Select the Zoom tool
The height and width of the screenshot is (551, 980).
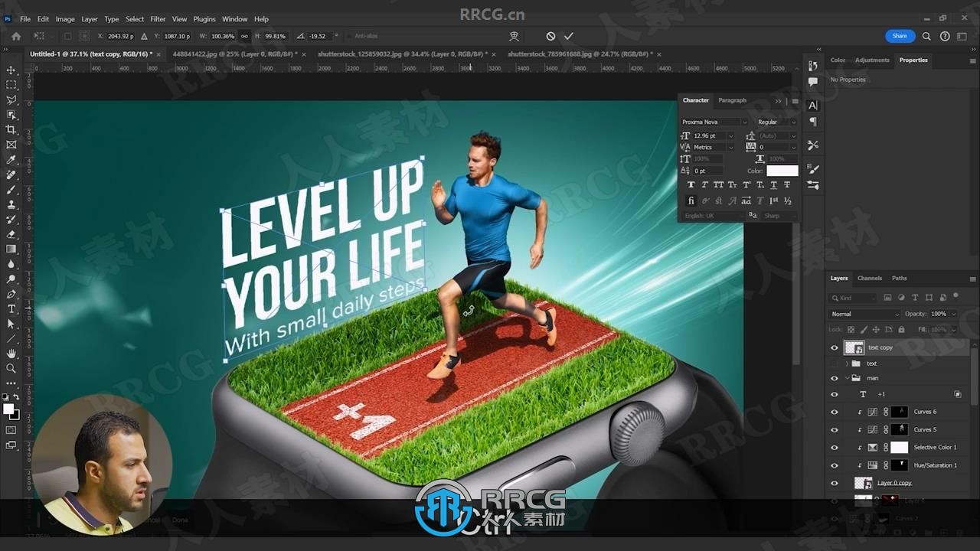point(11,368)
